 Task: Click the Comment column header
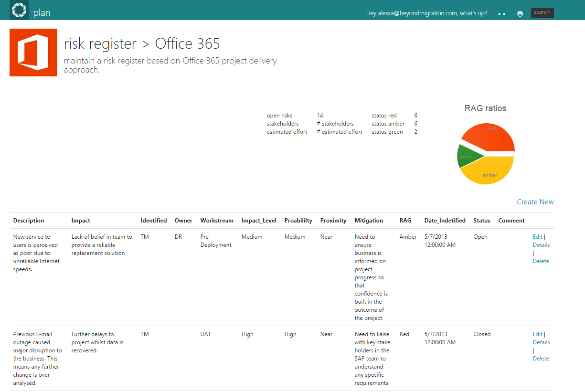[x=511, y=221]
